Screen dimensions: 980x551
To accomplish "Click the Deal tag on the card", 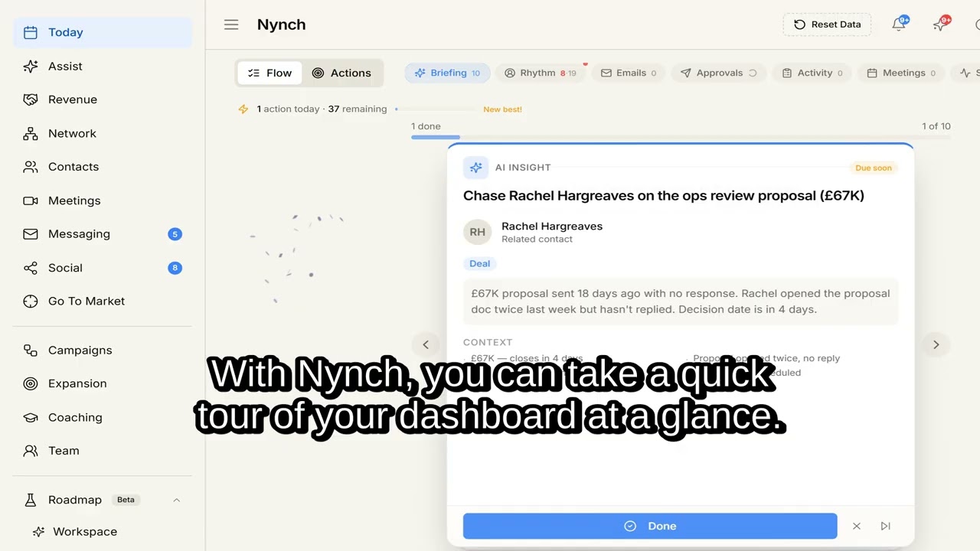I will [x=480, y=263].
